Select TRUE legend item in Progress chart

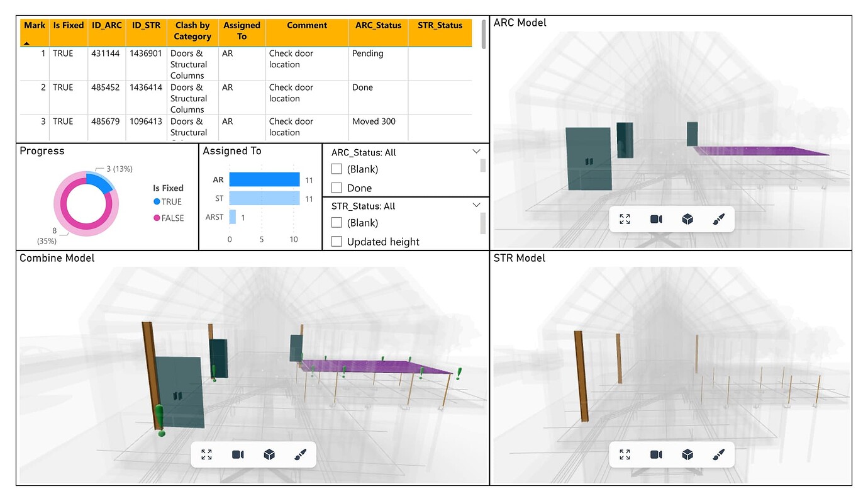pyautogui.click(x=167, y=201)
